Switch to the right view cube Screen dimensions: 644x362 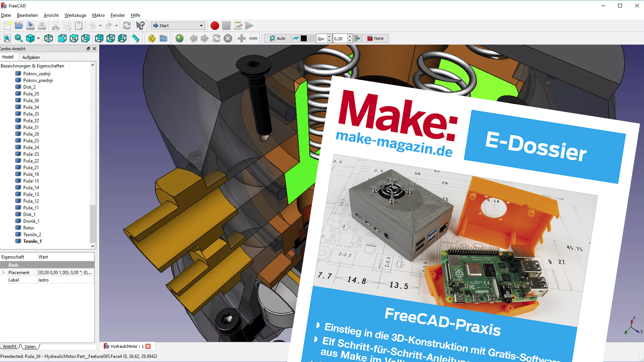coord(85,39)
